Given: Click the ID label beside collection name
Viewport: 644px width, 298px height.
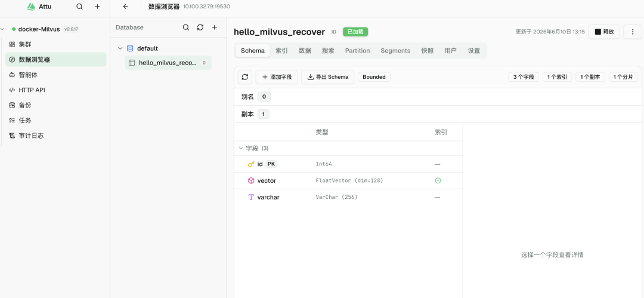Looking at the screenshot, I should point(334,32).
